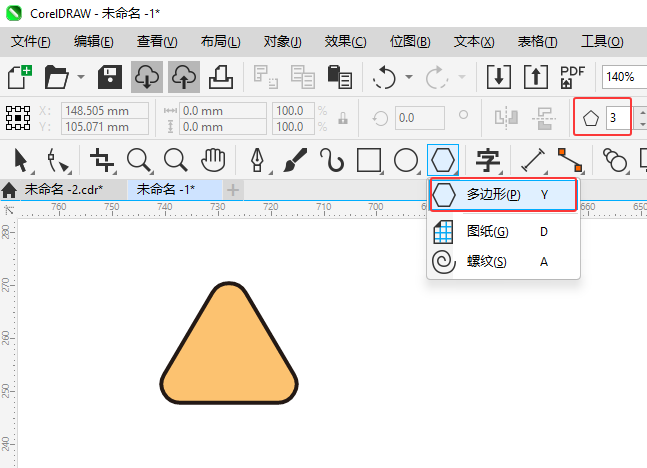
Task: Click the Cut icon in the toolbar
Action: (266, 77)
